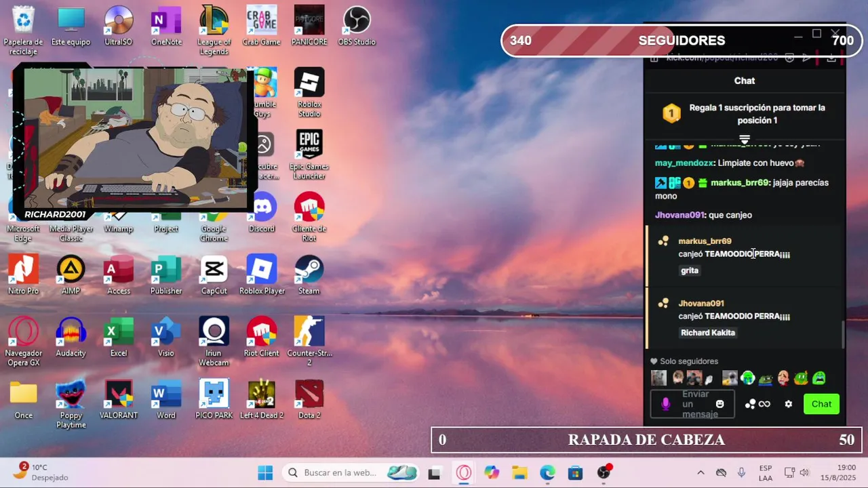The height and width of the screenshot is (488, 868).
Task: Launch the AIMP desktop shortcut
Action: coord(71,275)
